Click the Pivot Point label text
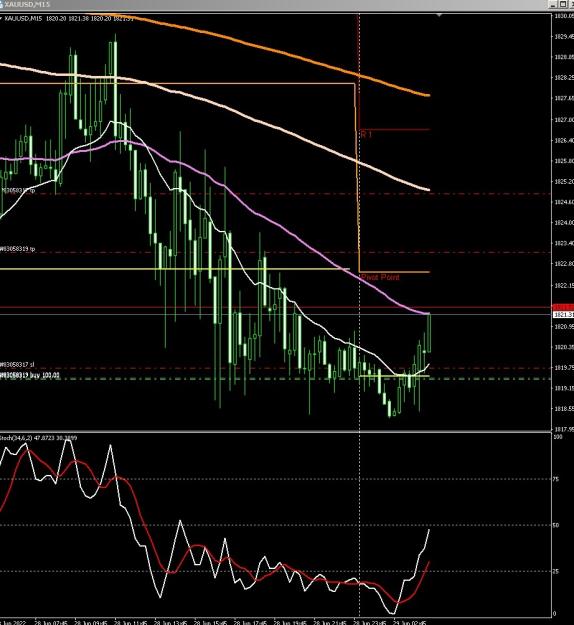Image resolution: width=574 pixels, height=625 pixels. [x=380, y=277]
